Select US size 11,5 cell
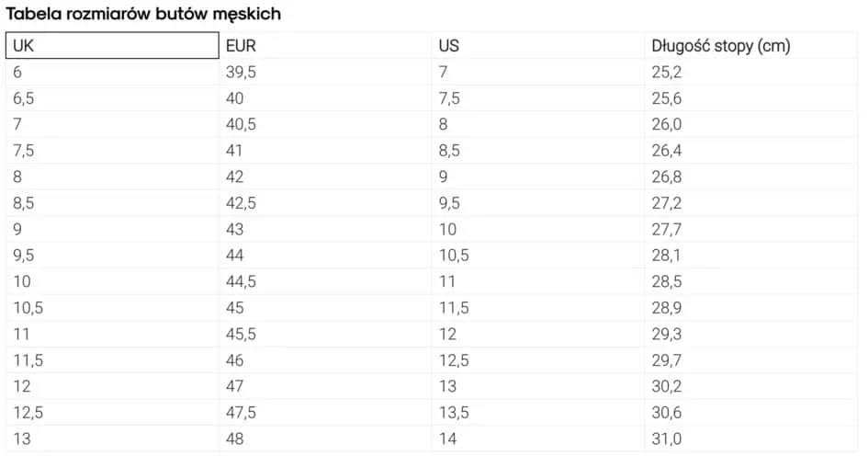868x467 pixels. (538, 308)
